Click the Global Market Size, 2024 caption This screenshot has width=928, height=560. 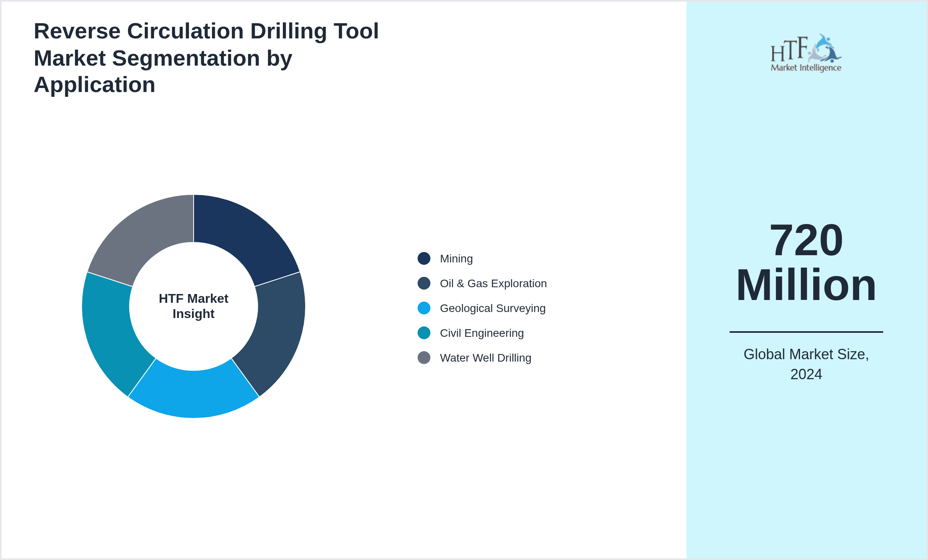(806, 364)
